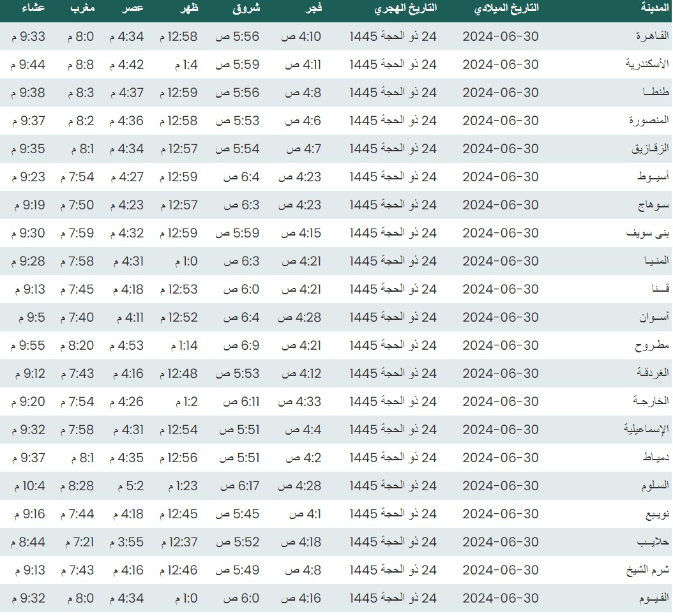Click the التاريخ الميلادي column header
Screen dimensions: 673x616
click(508, 8)
